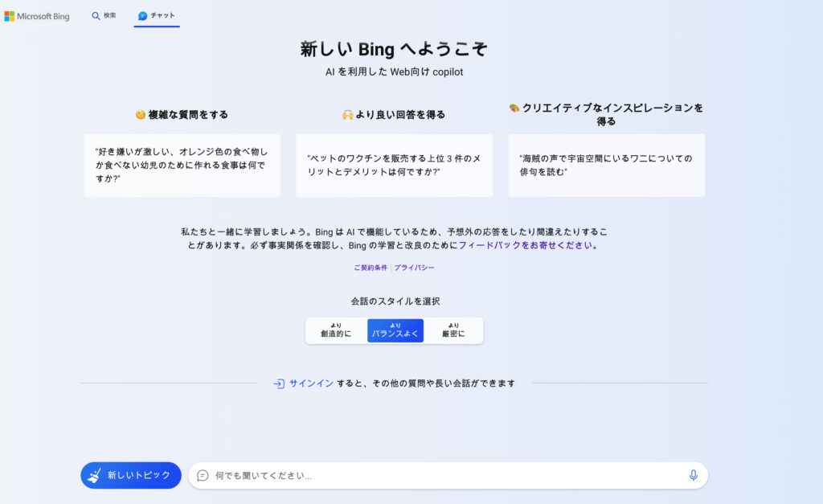823x504 pixels.
Task: Click the 複雑な質問をする heading
Action: pyautogui.click(x=182, y=114)
